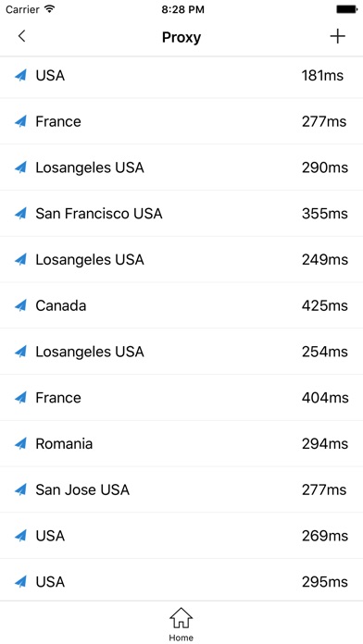This screenshot has height=644, width=363.
Task: Tap the plane icon next to San Jose USA
Action: point(21,489)
